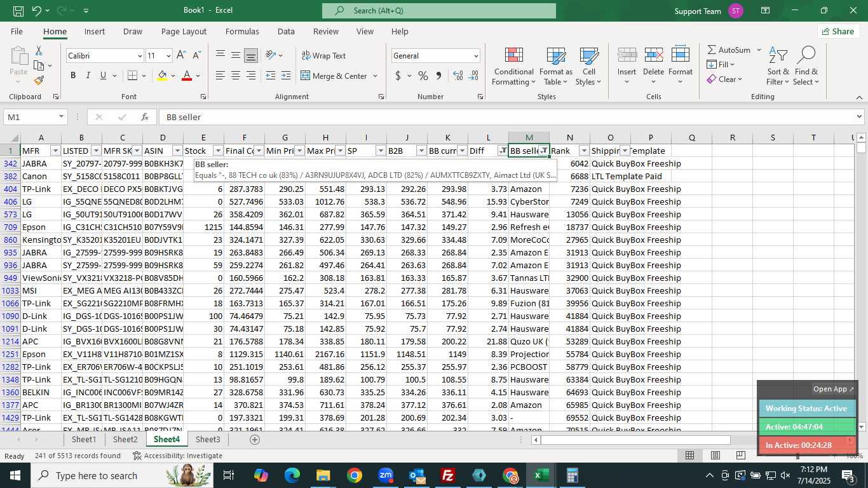
Task: Toggle Wrap Text
Action: [324, 55]
